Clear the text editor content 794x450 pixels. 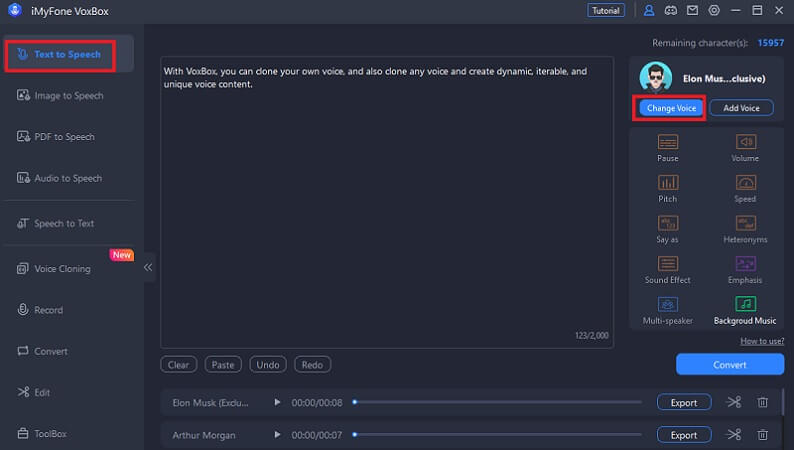[178, 364]
